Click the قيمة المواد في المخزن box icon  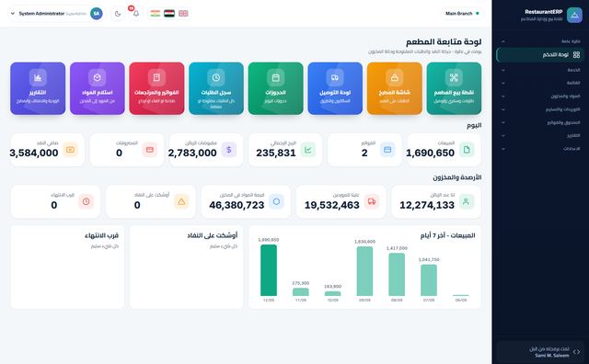(276, 201)
